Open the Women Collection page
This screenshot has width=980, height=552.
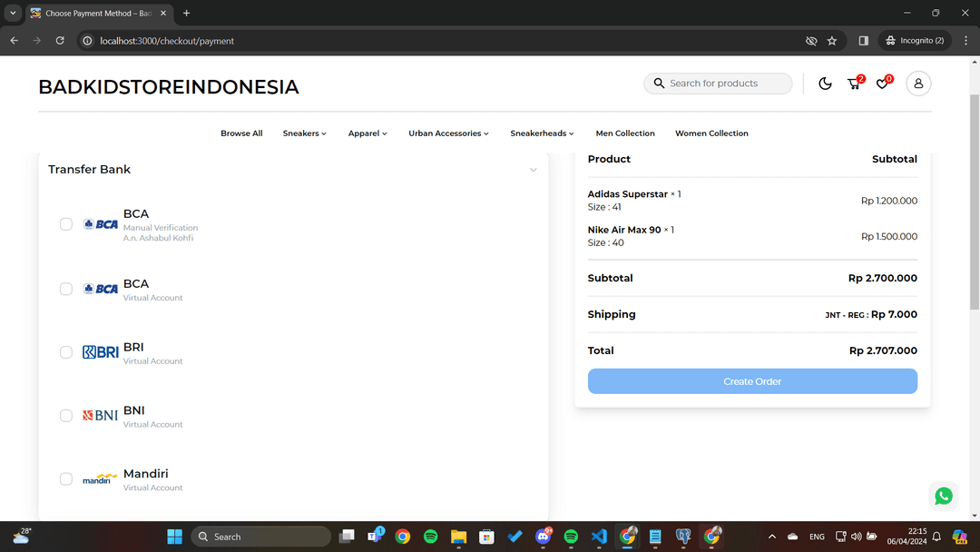coord(711,133)
